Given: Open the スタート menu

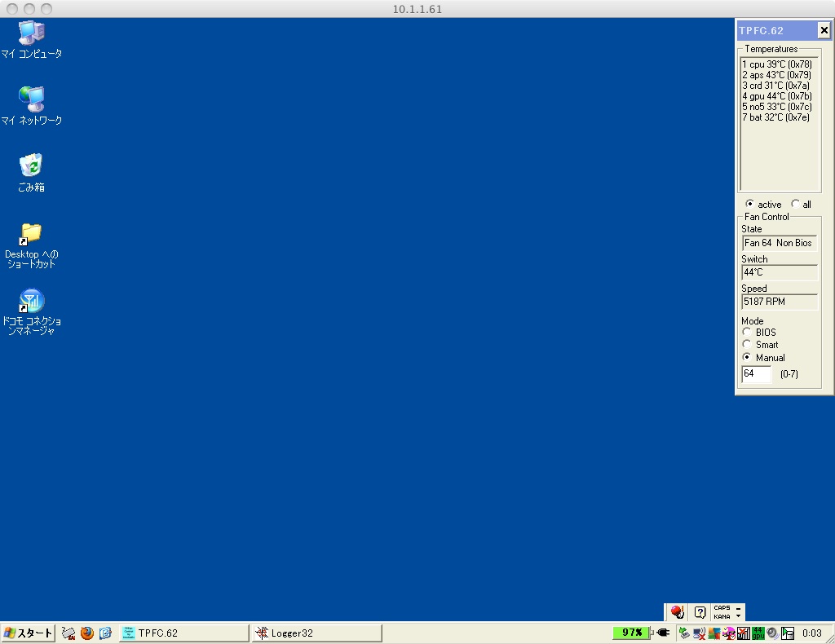Looking at the screenshot, I should [28, 633].
